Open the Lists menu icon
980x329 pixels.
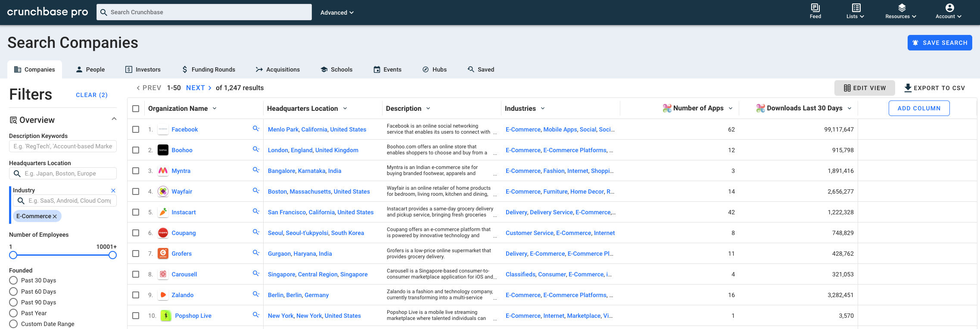point(856,7)
